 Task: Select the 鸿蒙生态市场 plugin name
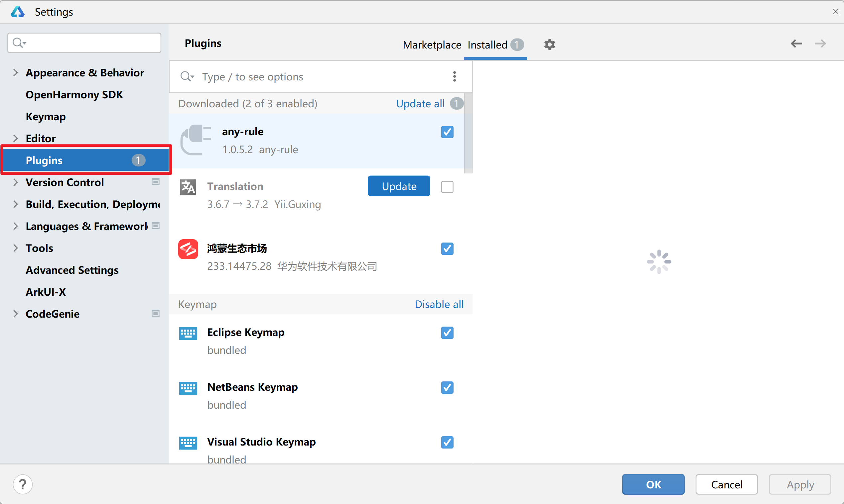(x=237, y=249)
